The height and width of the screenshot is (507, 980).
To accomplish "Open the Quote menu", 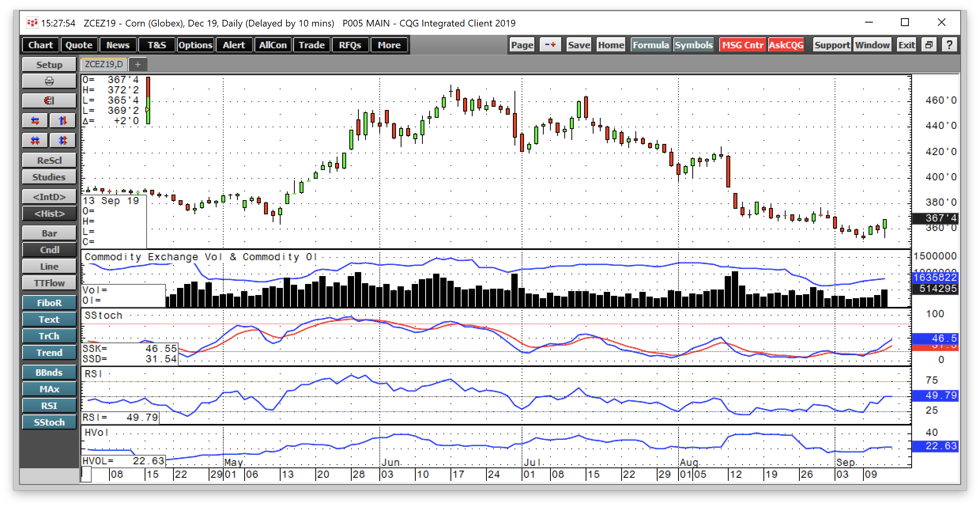I will coord(79,45).
